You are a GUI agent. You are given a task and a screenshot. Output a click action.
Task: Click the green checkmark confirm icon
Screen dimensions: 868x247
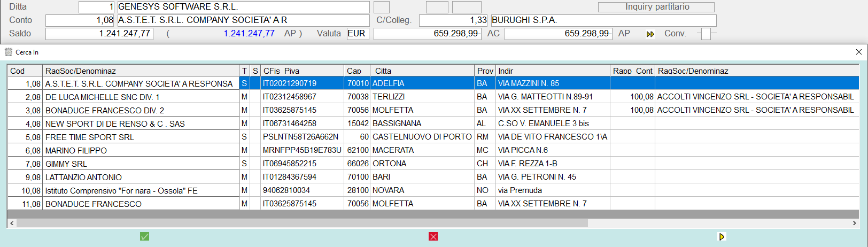[144, 236]
